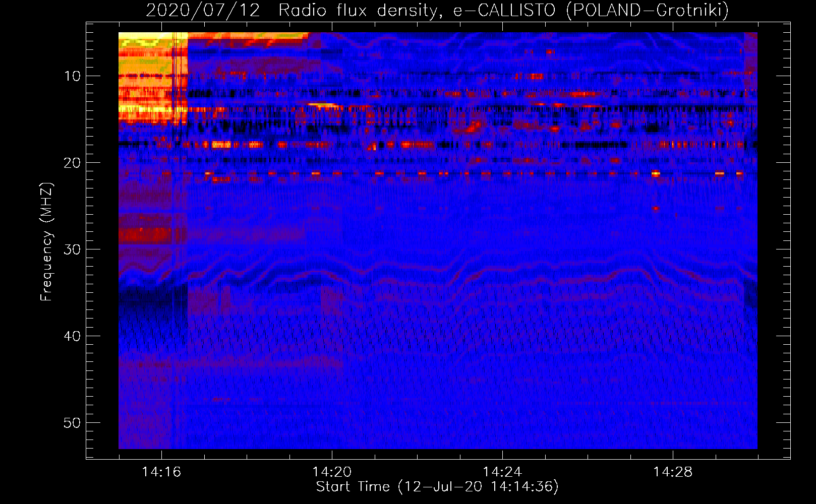Click the 10 MHz frequency tick label
816x504 pixels.
pos(73,76)
